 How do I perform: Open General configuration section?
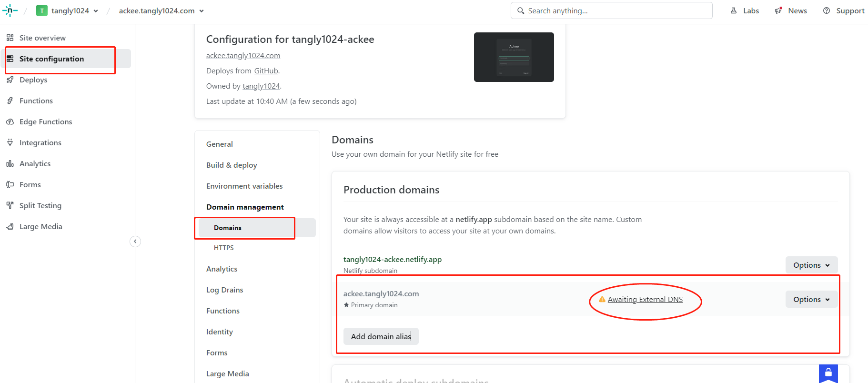(x=220, y=144)
